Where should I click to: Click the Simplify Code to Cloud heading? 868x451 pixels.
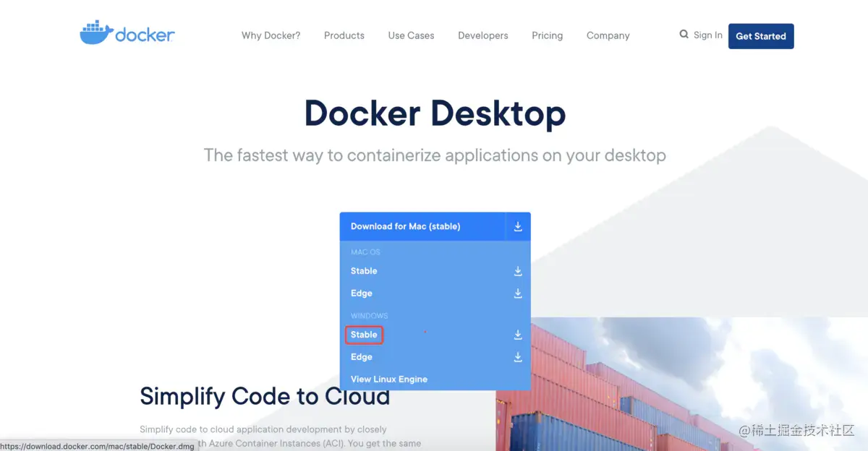coord(265,396)
